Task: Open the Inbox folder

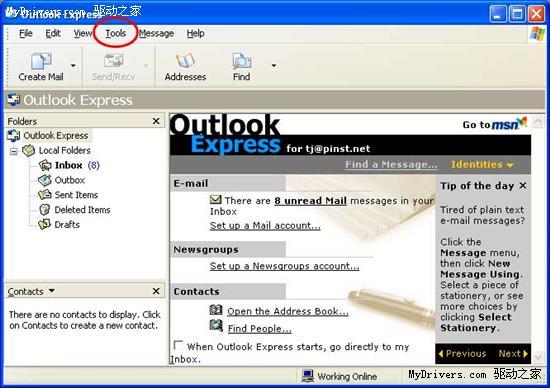Action: pyautogui.click(x=69, y=165)
